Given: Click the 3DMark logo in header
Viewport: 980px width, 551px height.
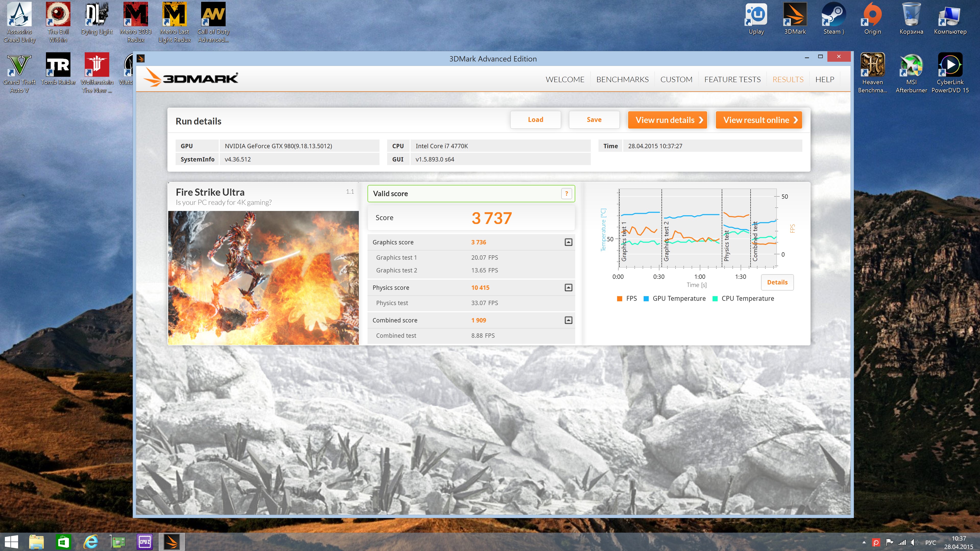Looking at the screenshot, I should click(191, 78).
